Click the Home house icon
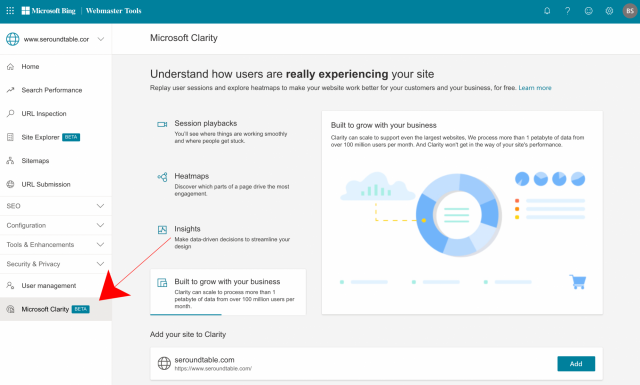Screen dimensions: 640x385 pos(10,67)
